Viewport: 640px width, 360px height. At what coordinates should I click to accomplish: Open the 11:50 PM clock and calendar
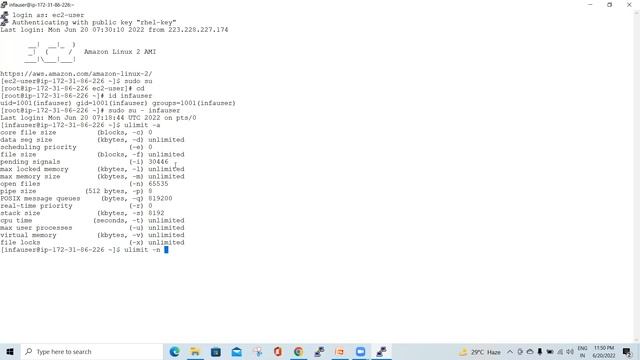(x=604, y=352)
